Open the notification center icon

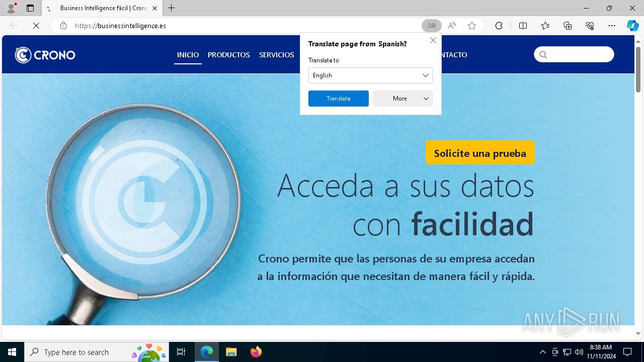627,352
